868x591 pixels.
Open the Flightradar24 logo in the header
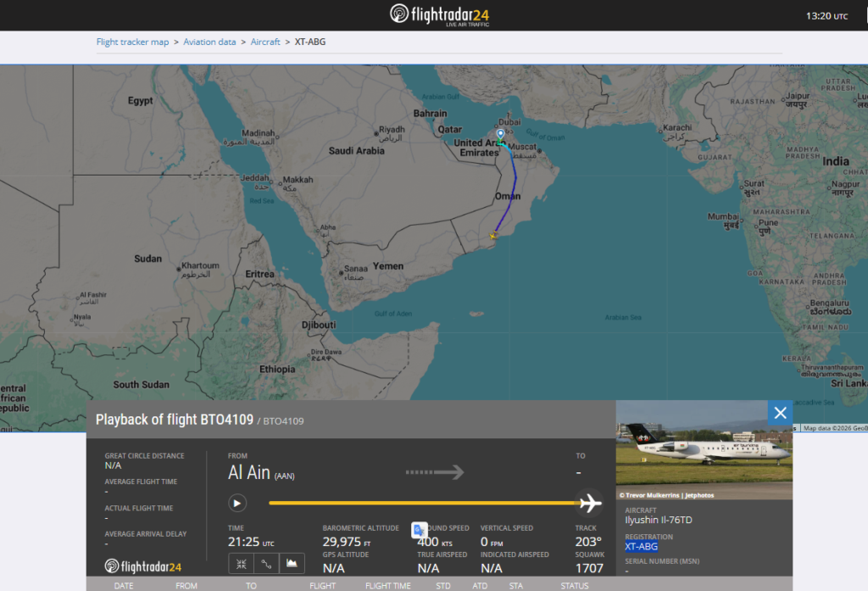[x=440, y=15]
